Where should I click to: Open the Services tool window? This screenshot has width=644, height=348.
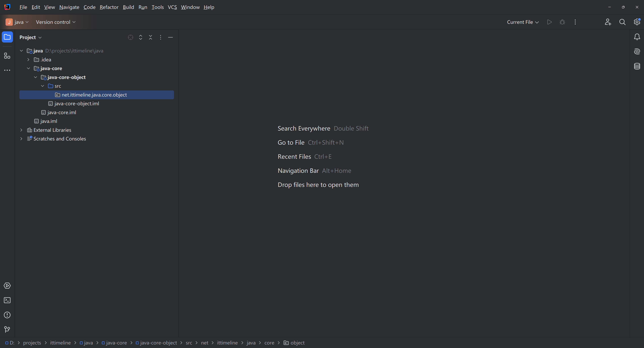point(7,285)
